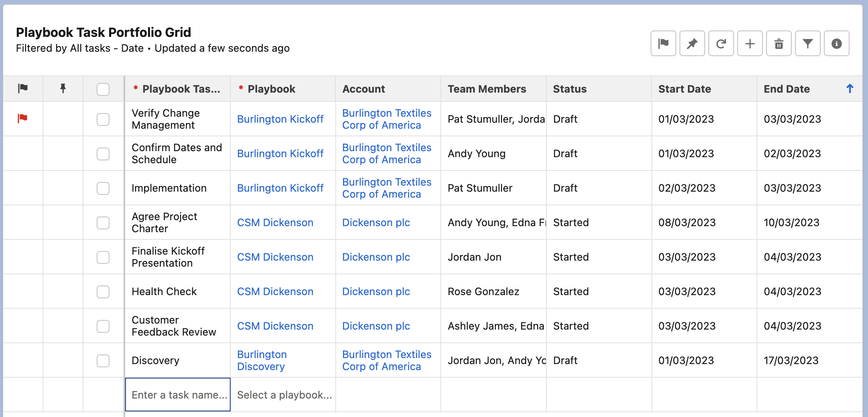Screen dimensions: 868x417
Task: Tick the checkbox for the Discovery task
Action: (103, 360)
